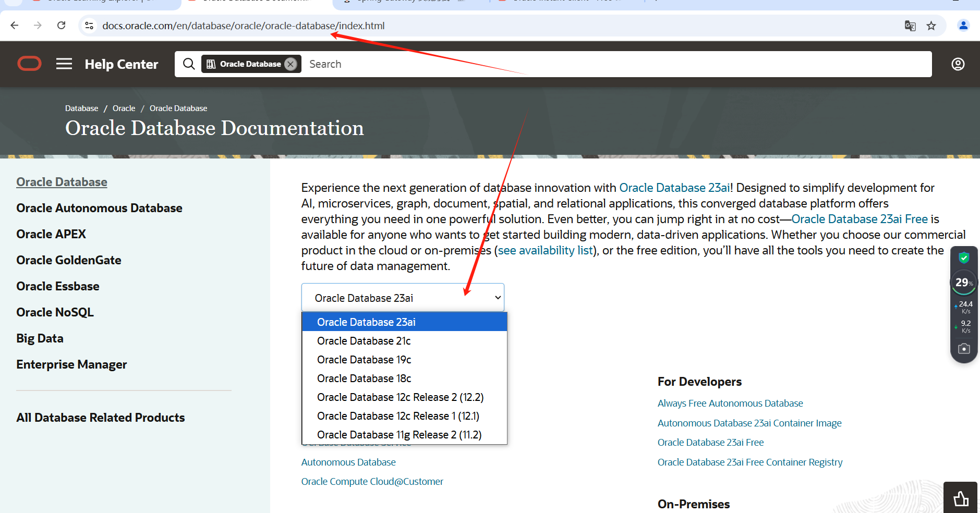Open Enterprise Manager in sidebar
980x513 pixels.
(x=71, y=364)
